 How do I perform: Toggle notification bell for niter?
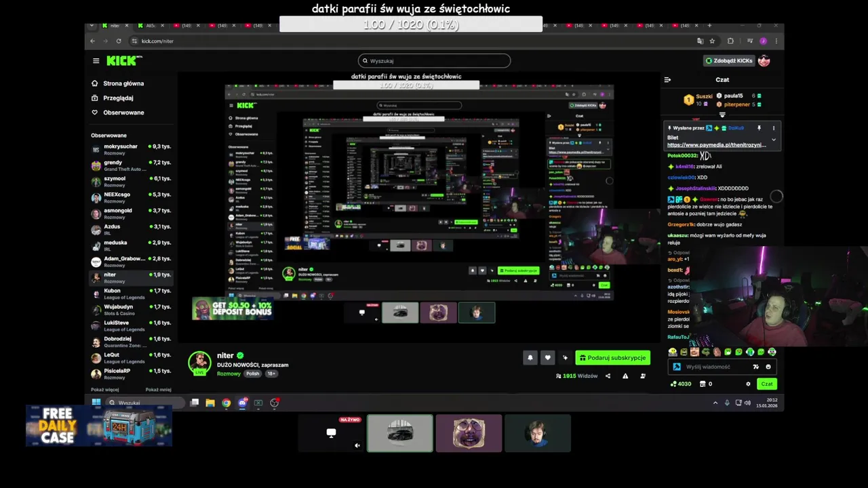coord(530,358)
